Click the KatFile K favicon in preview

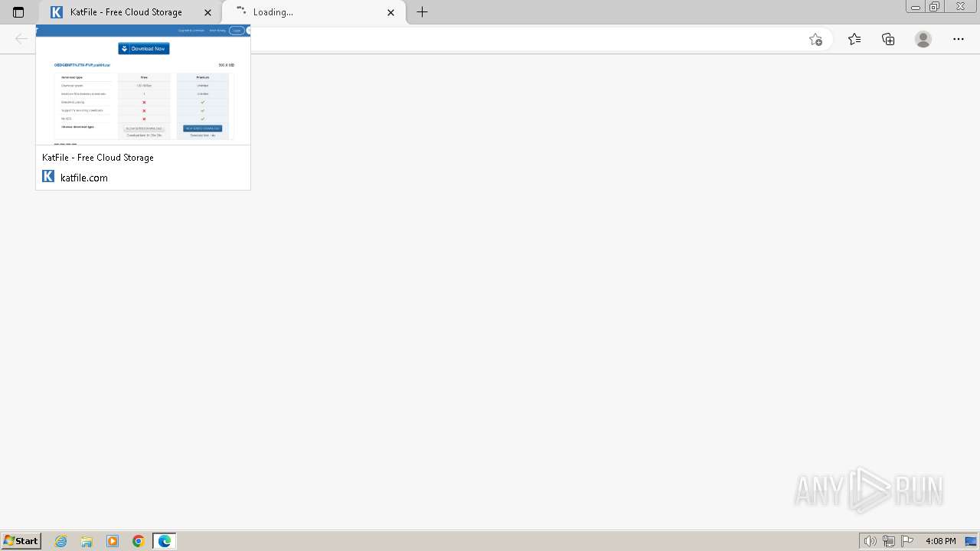point(48,176)
